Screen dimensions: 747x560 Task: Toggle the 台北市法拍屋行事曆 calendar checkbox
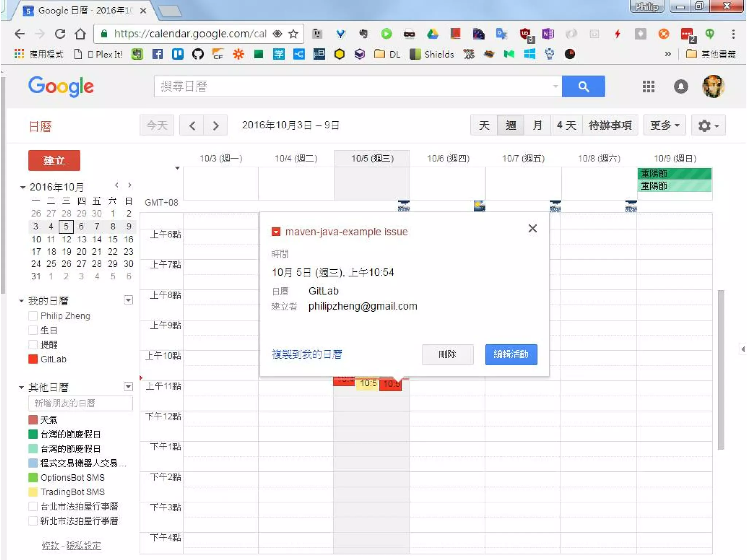point(33,506)
